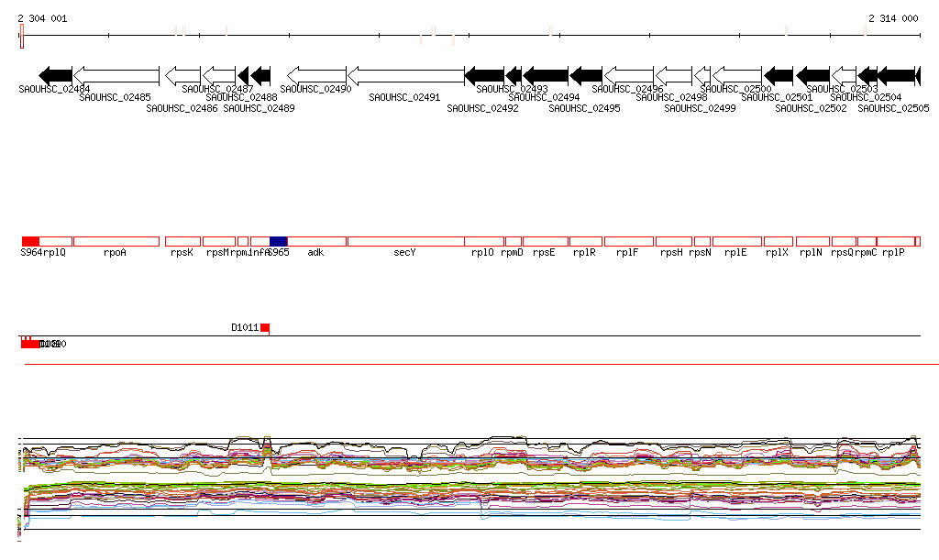Click the SAOUHSC_02490 white gene arrow
This screenshot has height=560, width=939.
316,76
